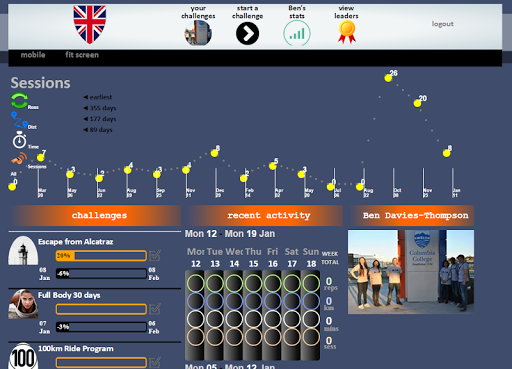
Task: Tick the 100km Ride Program checkbox
Action: click(x=155, y=362)
